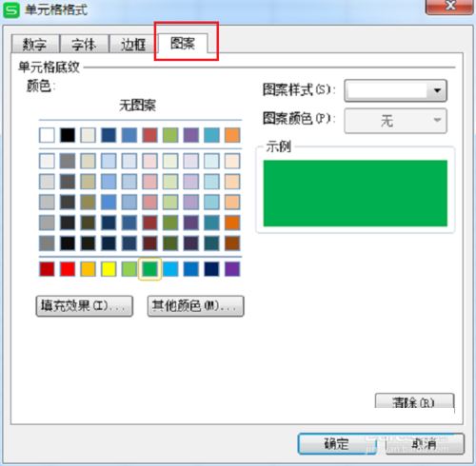Pick the dark red standard color
Viewport: 476px width, 466px height.
[47, 269]
